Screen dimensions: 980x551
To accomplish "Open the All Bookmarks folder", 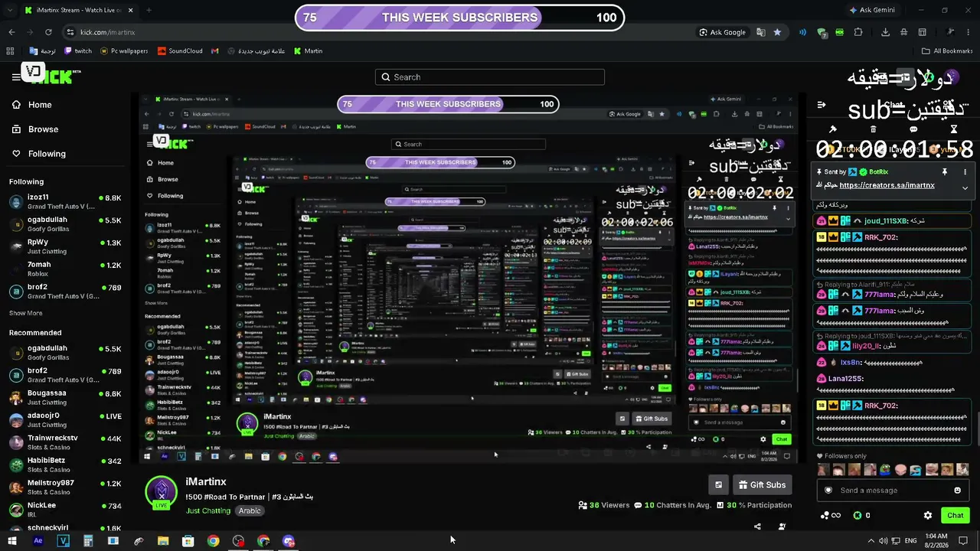I will pyautogui.click(x=946, y=51).
